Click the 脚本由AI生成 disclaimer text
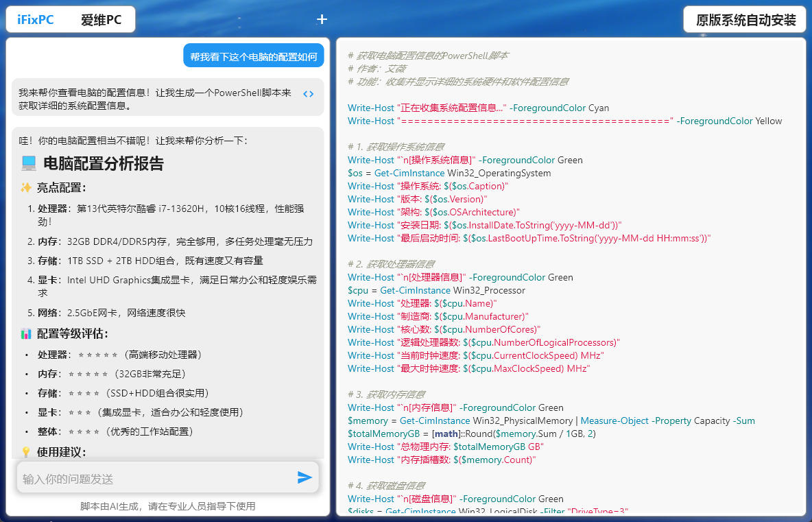 (167, 506)
